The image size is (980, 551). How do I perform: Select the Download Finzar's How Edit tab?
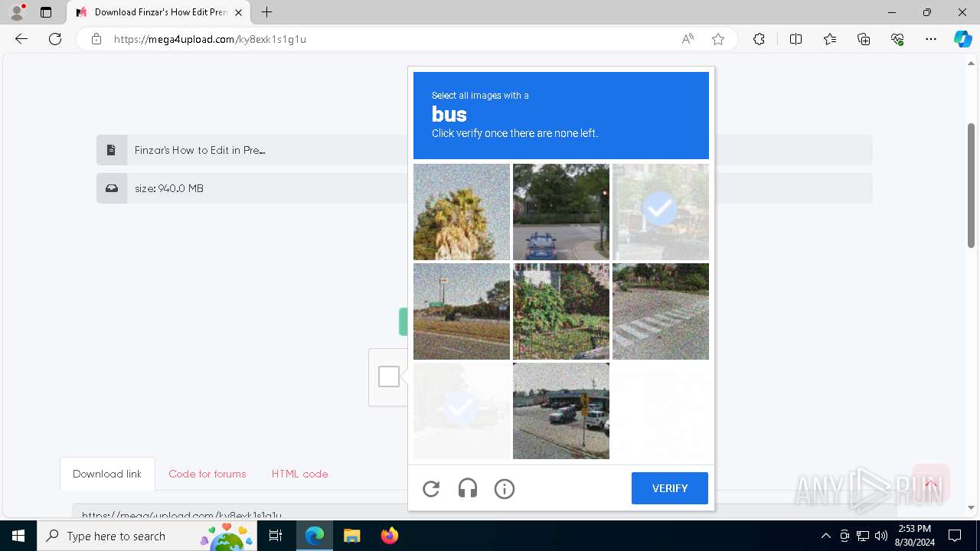(x=158, y=12)
